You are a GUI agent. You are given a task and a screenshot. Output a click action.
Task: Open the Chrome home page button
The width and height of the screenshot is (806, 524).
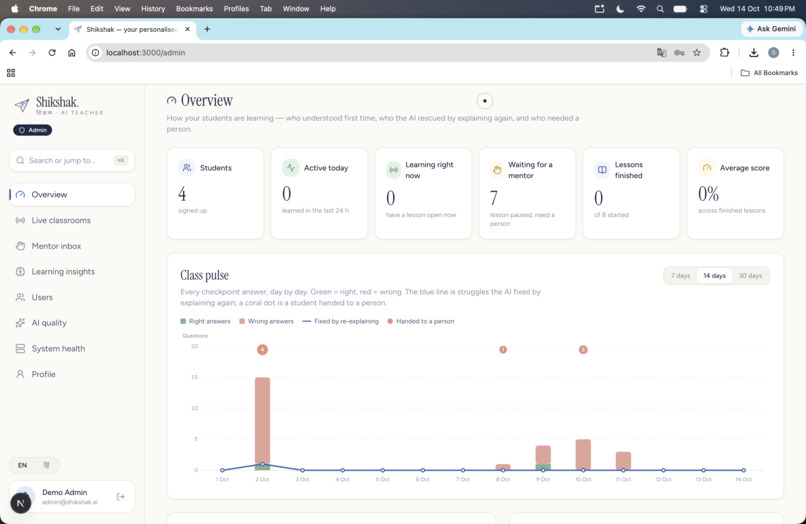pyautogui.click(x=71, y=52)
